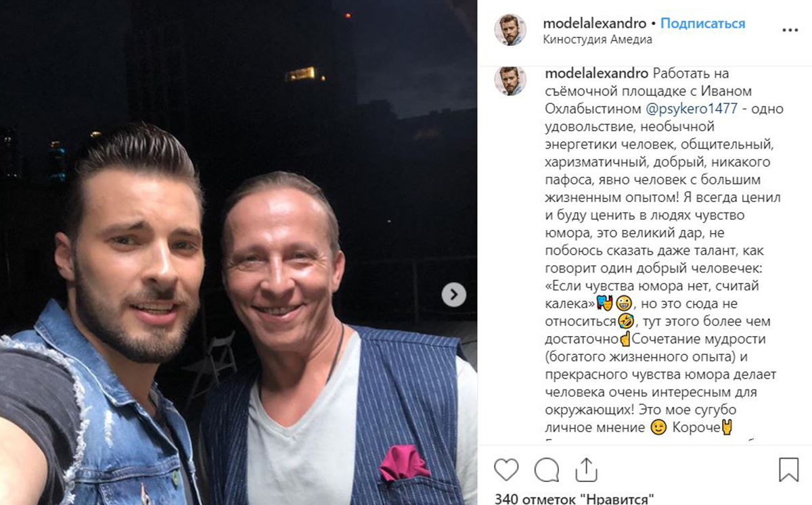Open profile avatar beside the caption
Image resolution: width=812 pixels, height=505 pixels.
tap(510, 80)
